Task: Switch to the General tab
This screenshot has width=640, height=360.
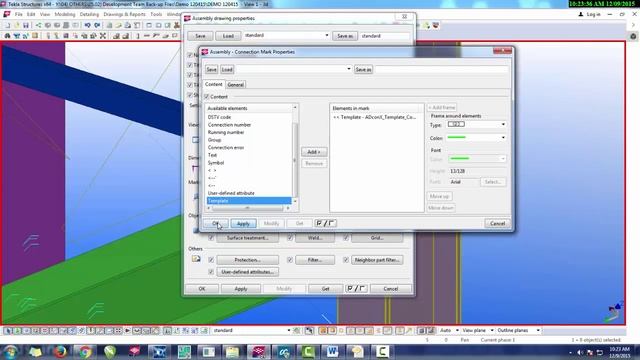Action: point(236,84)
